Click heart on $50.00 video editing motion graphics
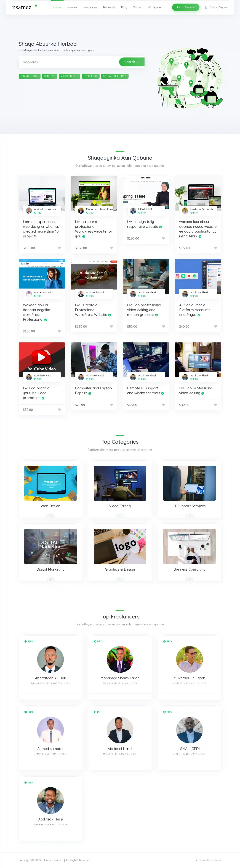This screenshot has width=240, height=868. pyautogui.click(x=164, y=327)
